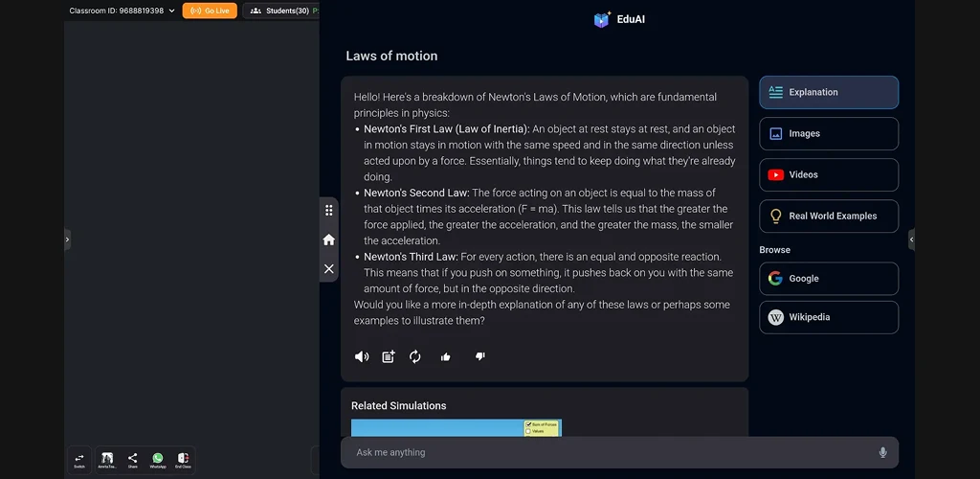The image size is (980, 479).
Task: Give the answer a thumbs up
Action: click(446, 356)
